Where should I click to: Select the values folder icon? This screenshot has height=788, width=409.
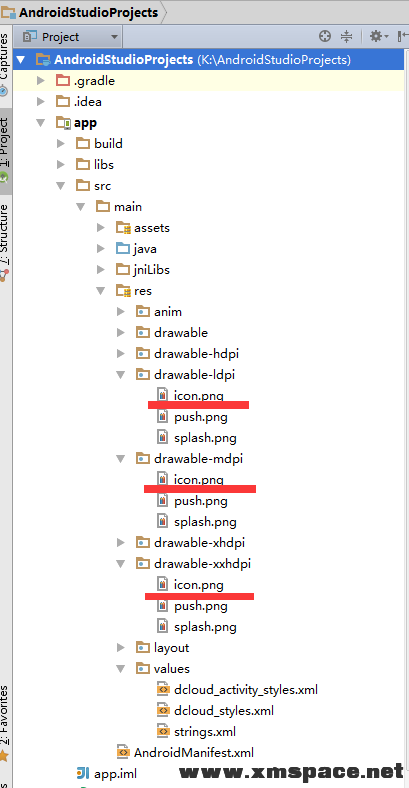point(143,669)
